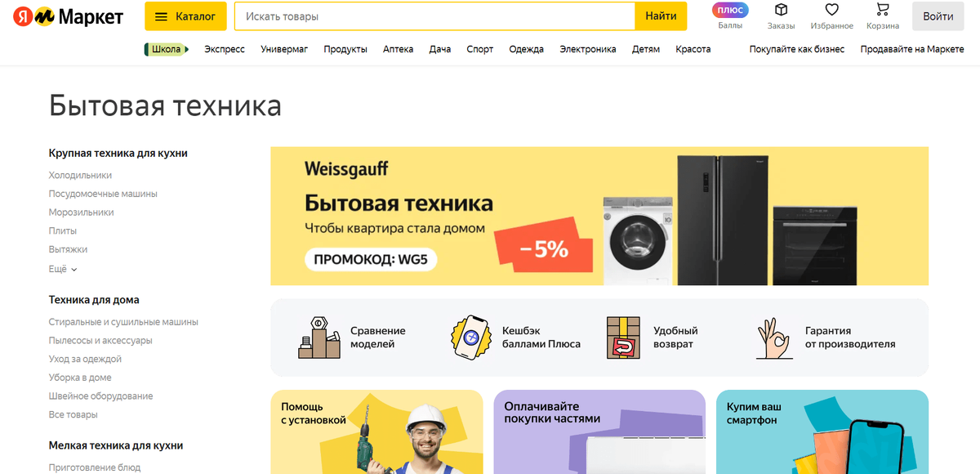The width and height of the screenshot is (980, 474).
Task: Open the Холодильники category link
Action: (80, 175)
